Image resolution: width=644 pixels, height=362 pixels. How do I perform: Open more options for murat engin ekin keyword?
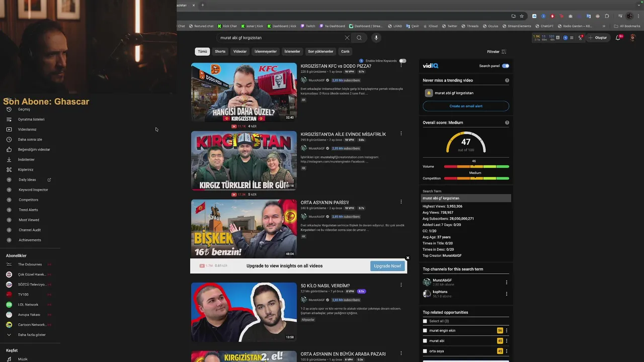pos(507,331)
